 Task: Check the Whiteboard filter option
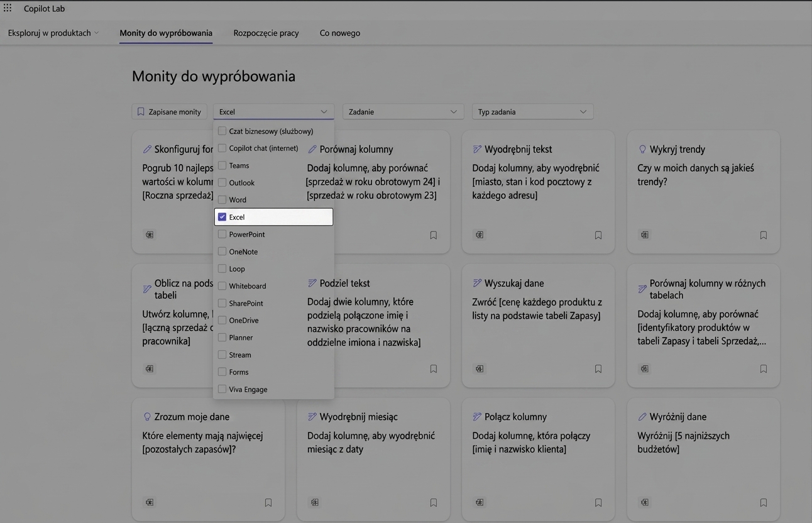coord(222,285)
